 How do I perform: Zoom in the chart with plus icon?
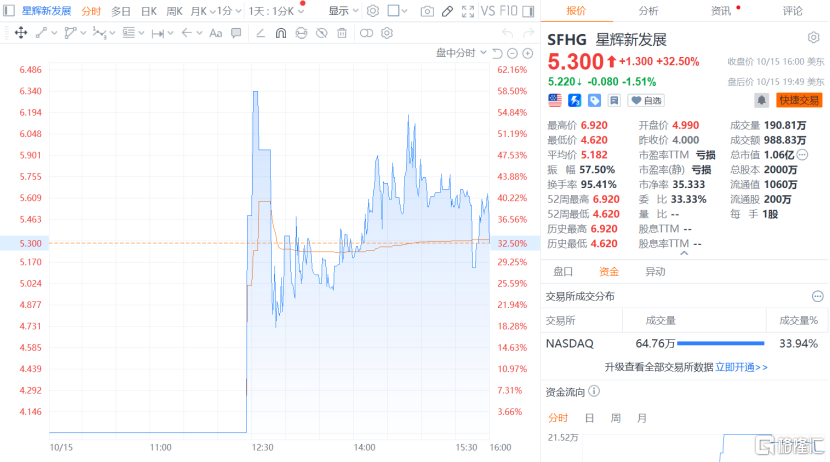click(528, 53)
